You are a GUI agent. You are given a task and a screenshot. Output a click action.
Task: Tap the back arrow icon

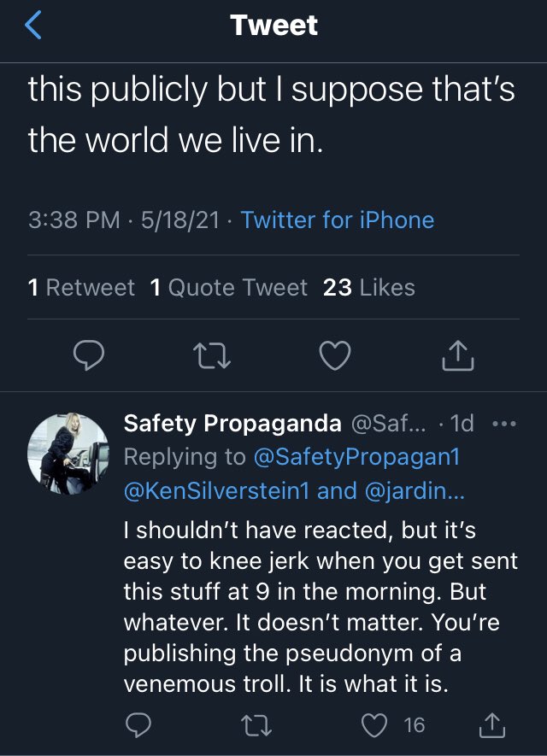pos(34,26)
